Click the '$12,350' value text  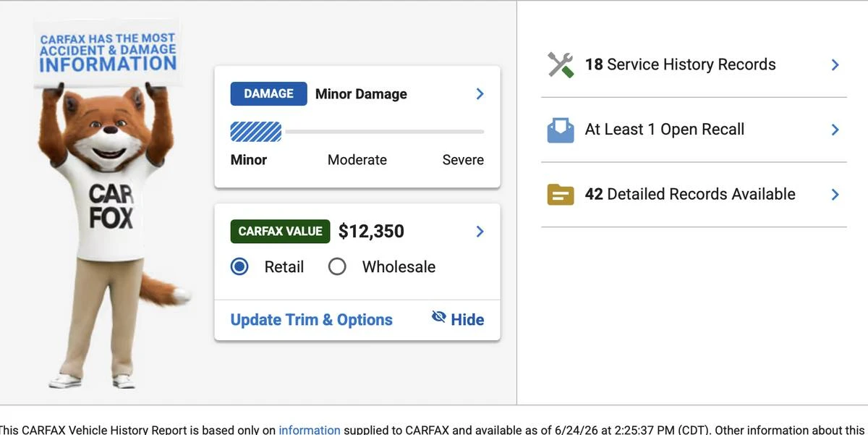click(371, 232)
